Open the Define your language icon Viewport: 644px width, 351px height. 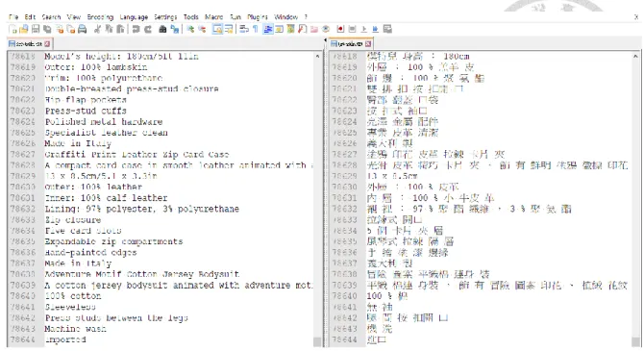[x=280, y=29]
